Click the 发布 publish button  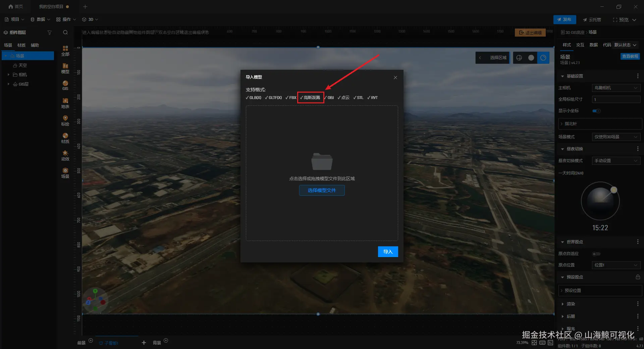[x=565, y=19]
